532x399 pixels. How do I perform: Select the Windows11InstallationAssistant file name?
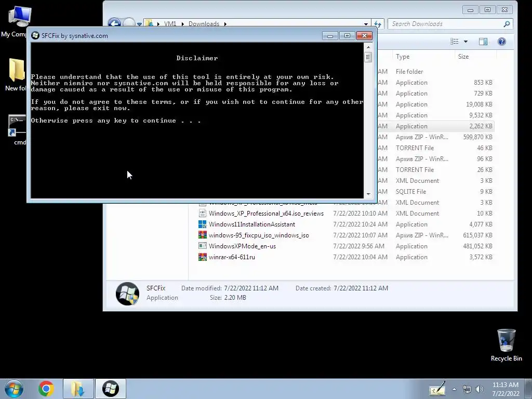click(x=252, y=224)
